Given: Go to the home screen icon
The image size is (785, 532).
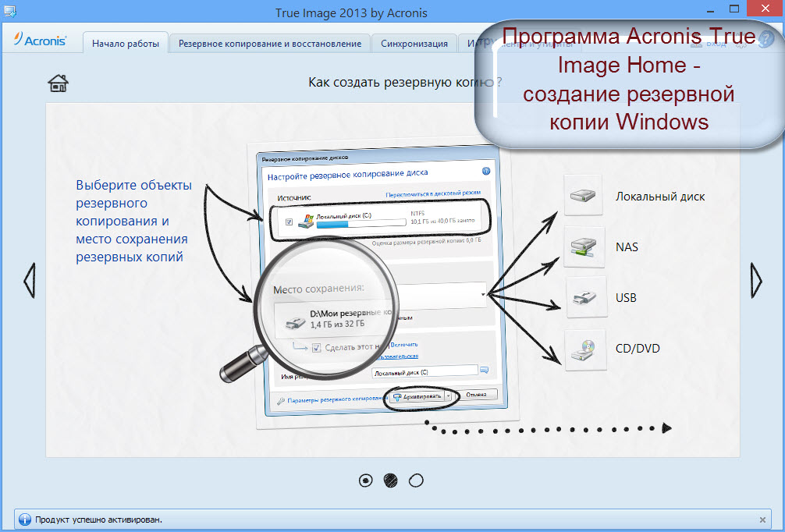Looking at the screenshot, I should pyautogui.click(x=58, y=83).
